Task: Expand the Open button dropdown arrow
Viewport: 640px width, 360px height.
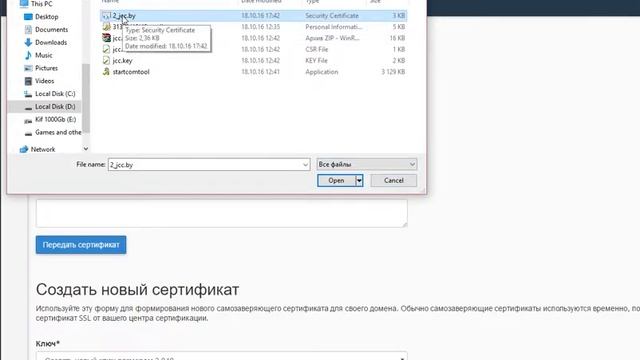Action: (359, 180)
